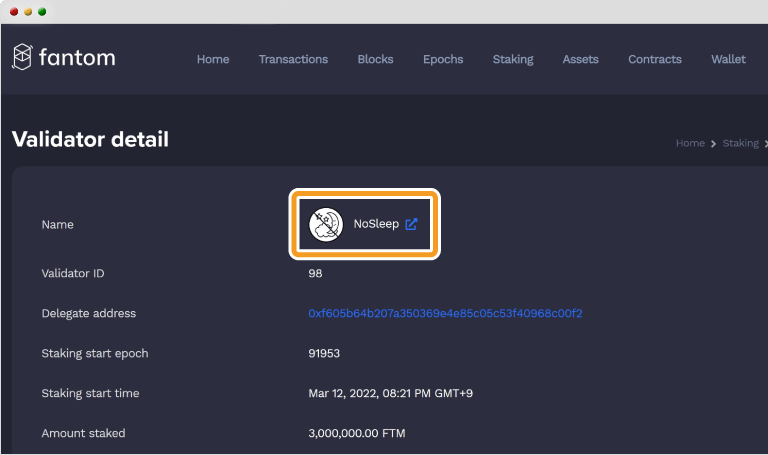Click the amount staked 3,000,000.00 FTM

pyautogui.click(x=357, y=433)
